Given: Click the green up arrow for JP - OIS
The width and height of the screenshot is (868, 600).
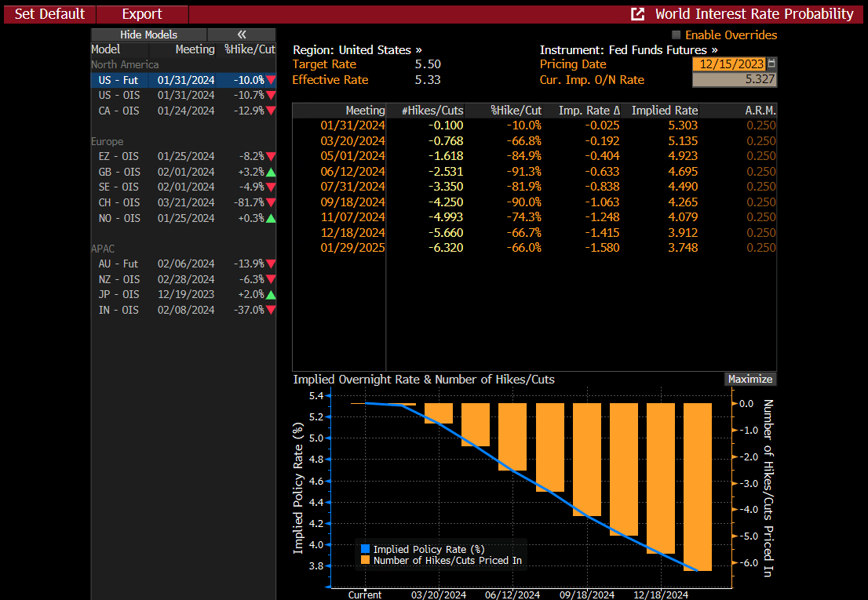Looking at the screenshot, I should click(271, 295).
